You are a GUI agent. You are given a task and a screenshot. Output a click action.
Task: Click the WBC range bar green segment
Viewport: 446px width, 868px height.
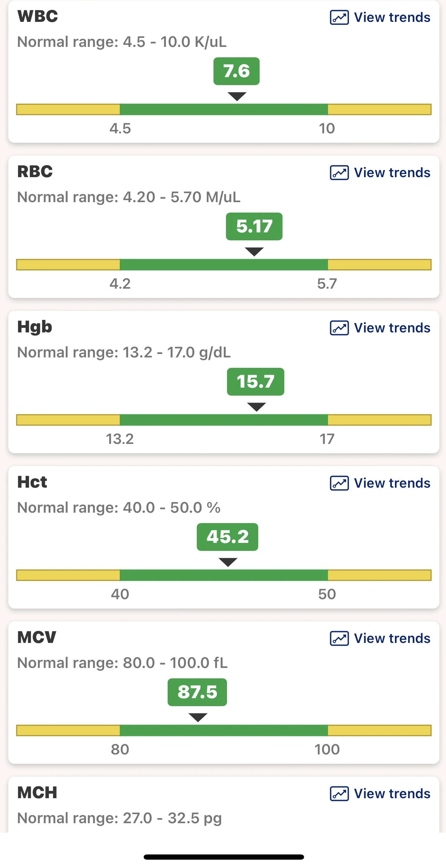point(224,109)
